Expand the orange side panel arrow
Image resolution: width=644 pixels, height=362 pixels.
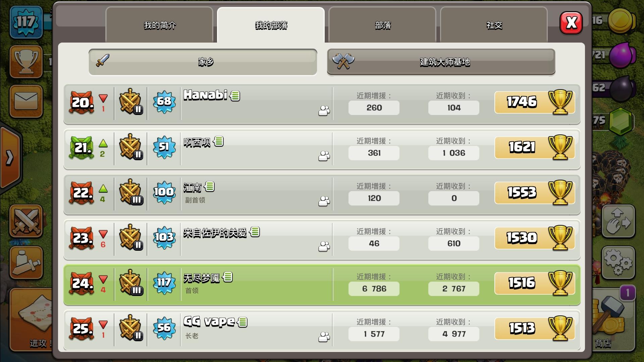pyautogui.click(x=10, y=158)
